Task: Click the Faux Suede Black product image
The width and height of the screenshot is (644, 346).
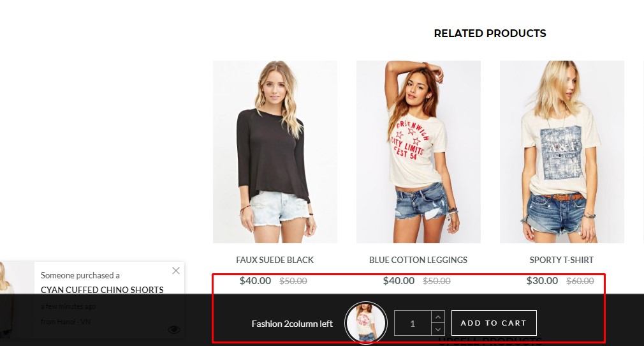Action: click(x=275, y=152)
